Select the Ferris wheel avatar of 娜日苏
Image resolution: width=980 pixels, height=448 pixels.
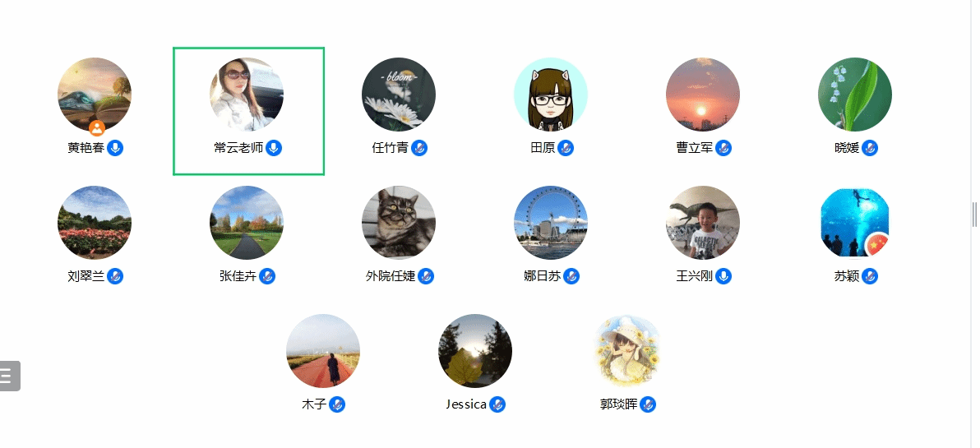pyautogui.click(x=551, y=223)
